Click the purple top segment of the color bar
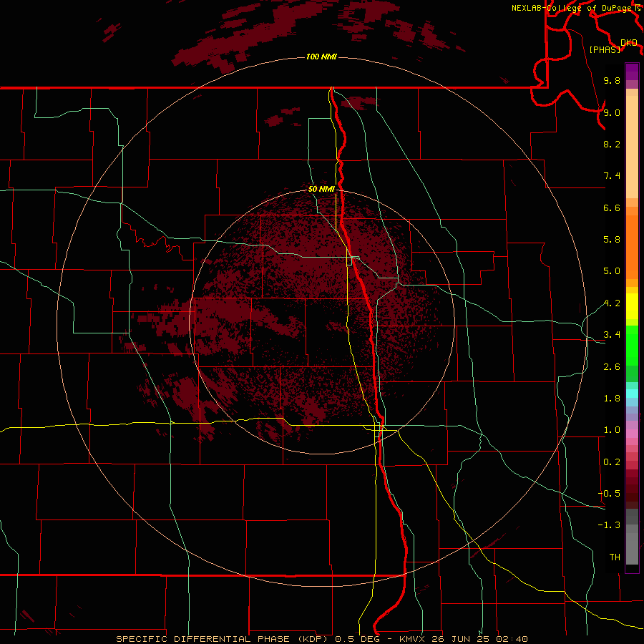The image size is (644, 644). click(632, 72)
